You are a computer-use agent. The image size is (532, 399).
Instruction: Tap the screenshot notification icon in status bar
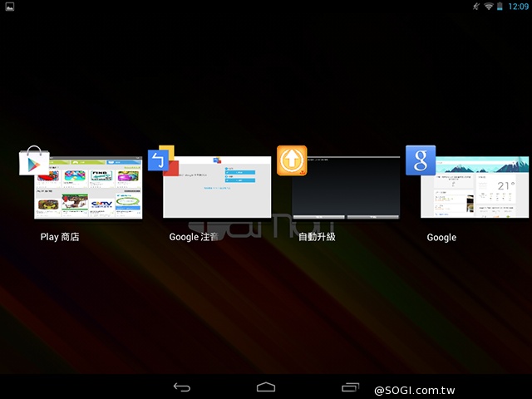point(7,7)
